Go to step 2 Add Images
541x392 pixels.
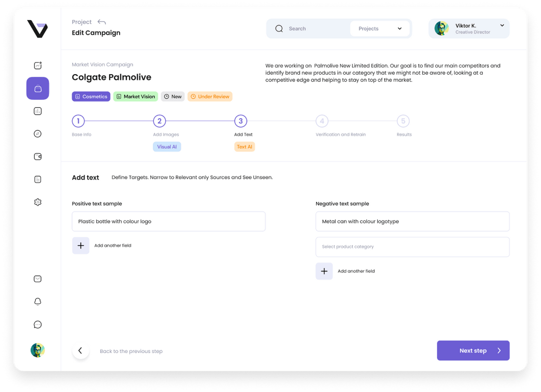pos(159,121)
